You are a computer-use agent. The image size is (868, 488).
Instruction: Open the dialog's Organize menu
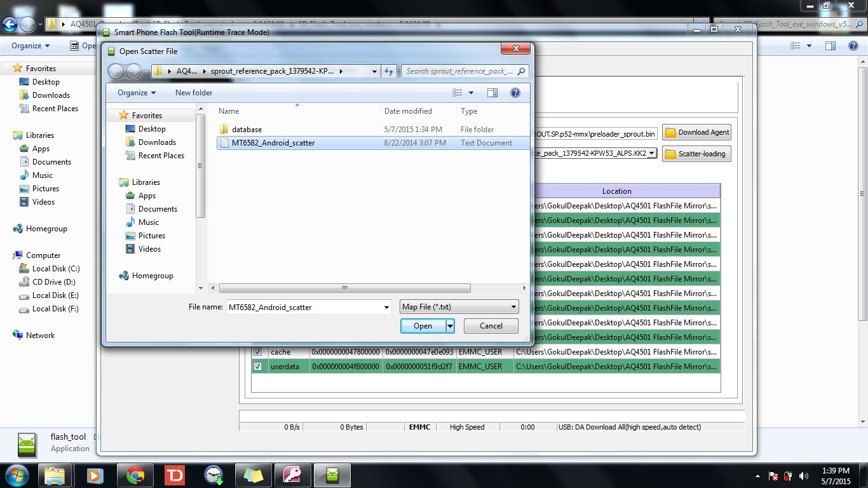pyautogui.click(x=136, y=93)
